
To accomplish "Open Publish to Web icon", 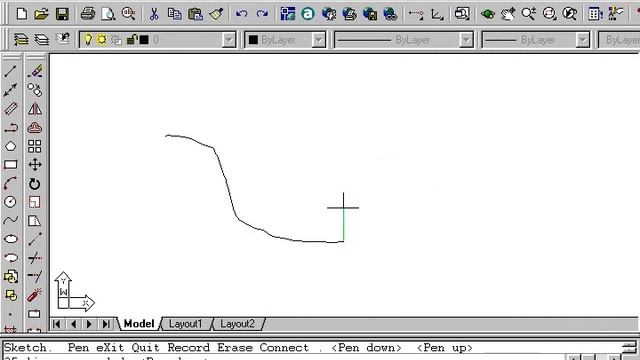I will click(349, 14).
